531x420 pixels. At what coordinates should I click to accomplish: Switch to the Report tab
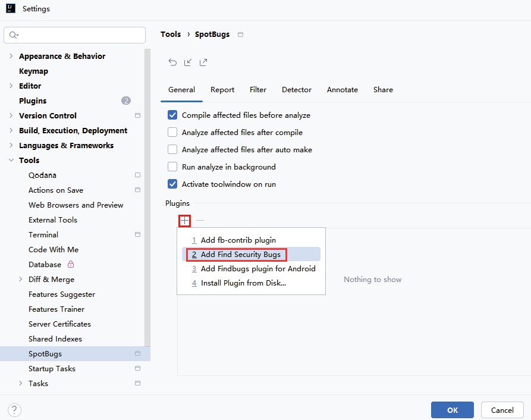[222, 90]
